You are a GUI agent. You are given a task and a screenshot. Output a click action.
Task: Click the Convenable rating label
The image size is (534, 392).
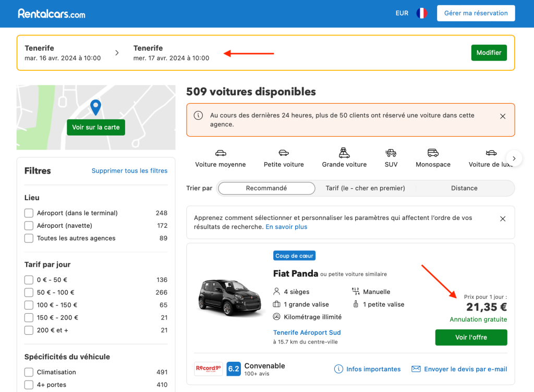[264, 366]
